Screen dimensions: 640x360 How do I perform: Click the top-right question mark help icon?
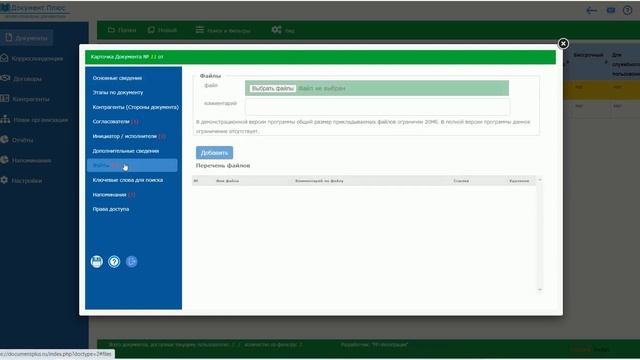[x=627, y=10]
